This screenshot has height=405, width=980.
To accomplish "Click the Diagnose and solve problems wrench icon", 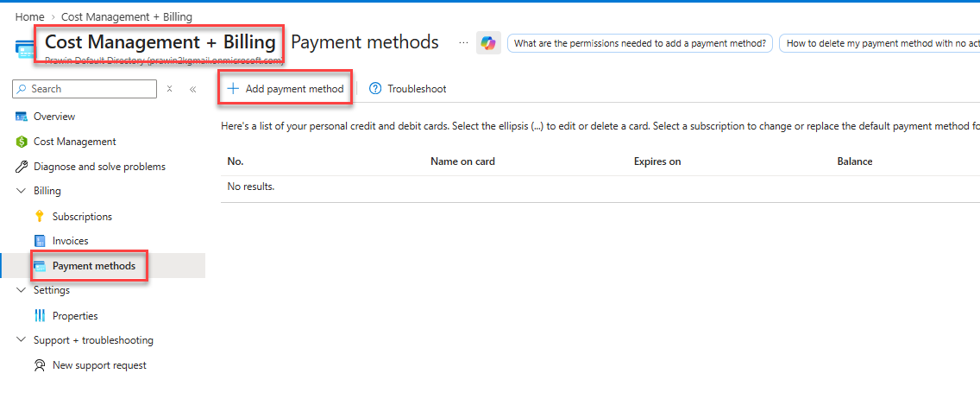I will [x=22, y=167].
